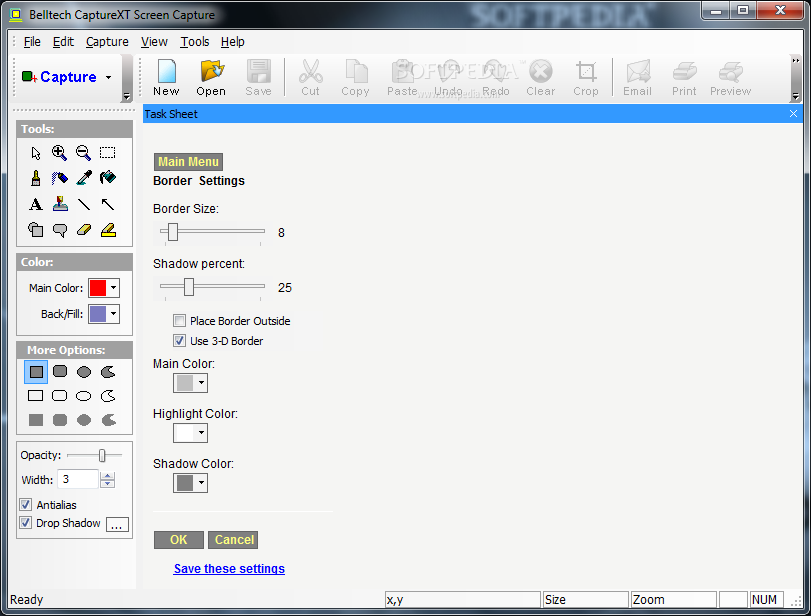Select the paintbrush tool
Viewport: 811px width, 616px height.
click(36, 178)
